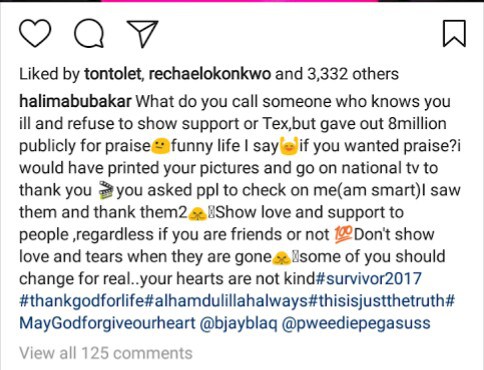
Task: Like the post with the heart icon
Action: coord(35,33)
